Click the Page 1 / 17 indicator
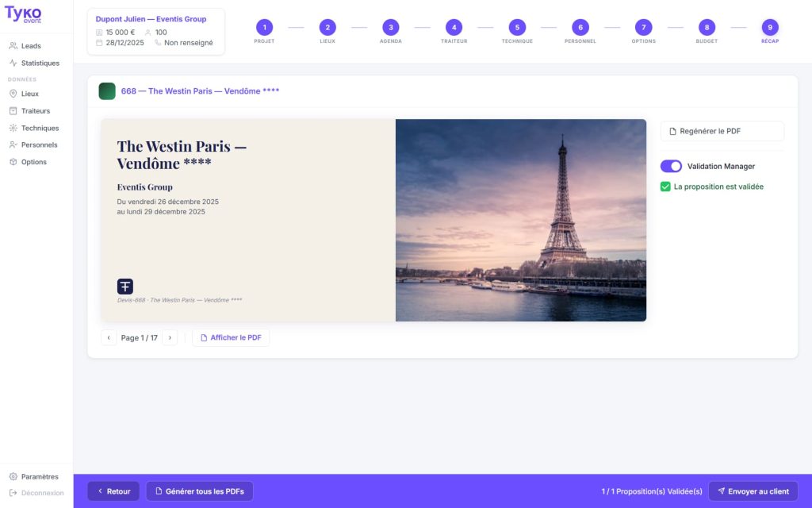 [140, 337]
